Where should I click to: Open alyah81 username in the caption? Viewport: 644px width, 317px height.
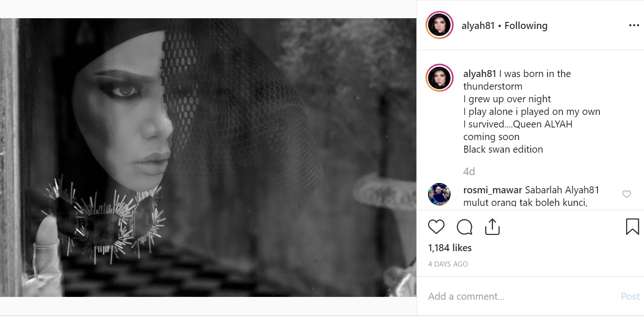point(480,74)
